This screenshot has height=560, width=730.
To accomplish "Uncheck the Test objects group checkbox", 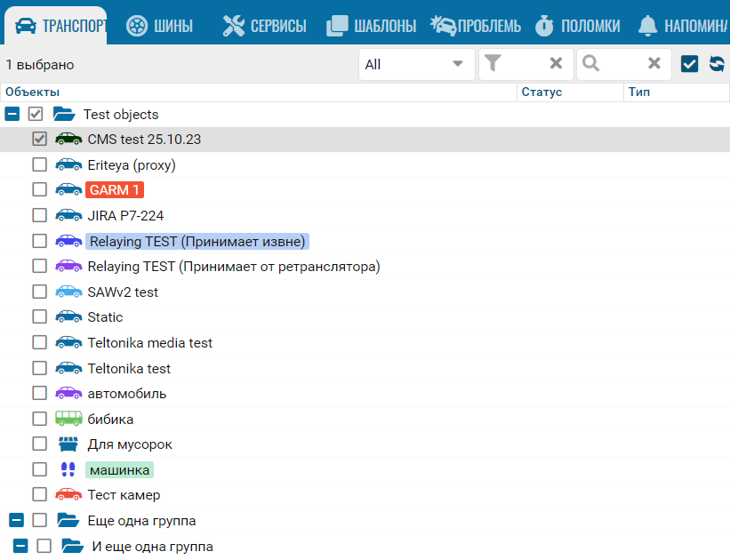I will (x=36, y=114).
